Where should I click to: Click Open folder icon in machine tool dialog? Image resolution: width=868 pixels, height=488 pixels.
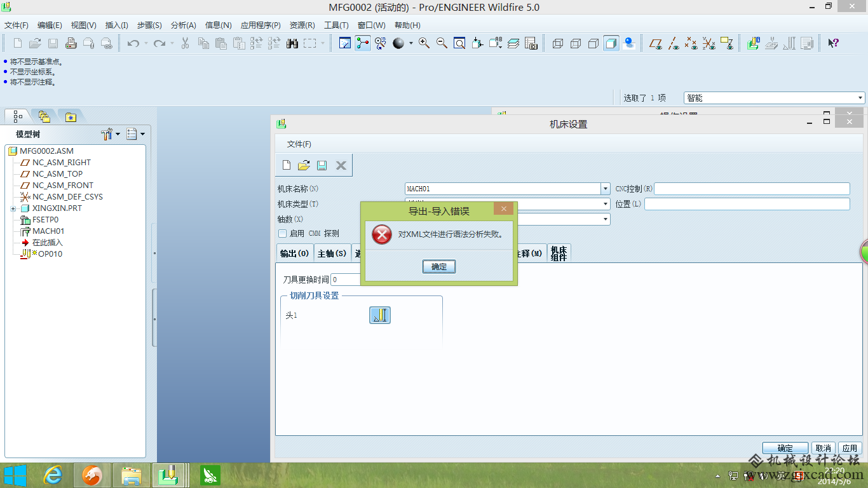click(x=304, y=165)
